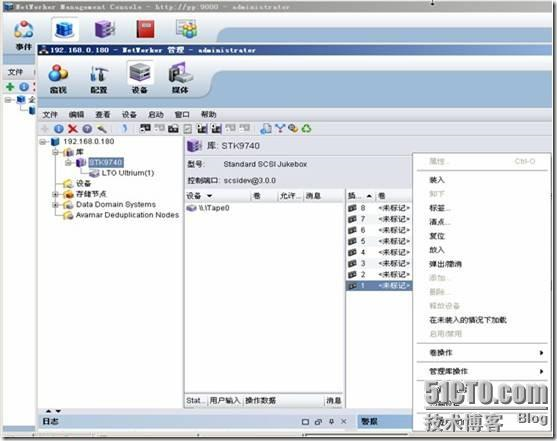The image size is (557, 441).
Task: Open the 监视 monitoring view icon
Action: [58, 79]
